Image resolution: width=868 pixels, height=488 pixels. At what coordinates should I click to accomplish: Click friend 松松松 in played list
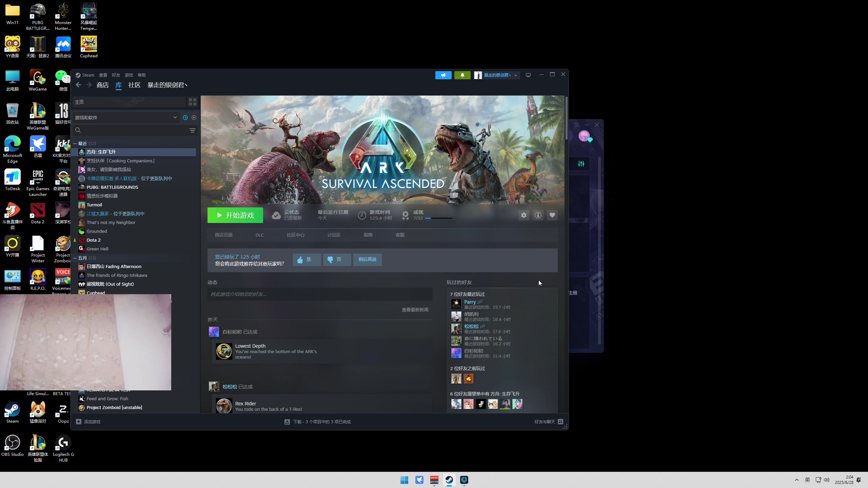point(471,326)
